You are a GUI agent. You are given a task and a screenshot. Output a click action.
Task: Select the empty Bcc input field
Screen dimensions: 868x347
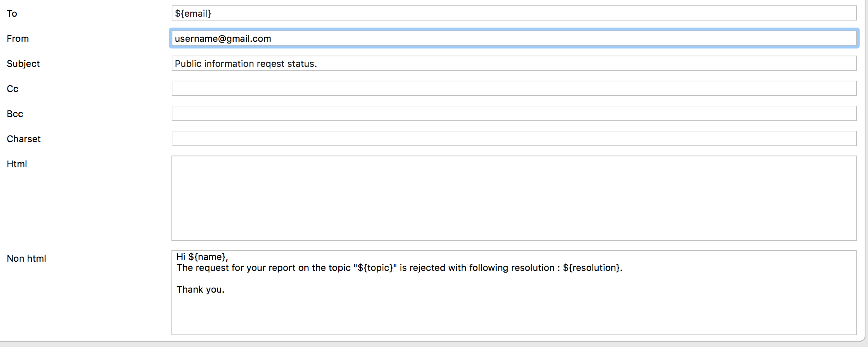click(x=513, y=114)
